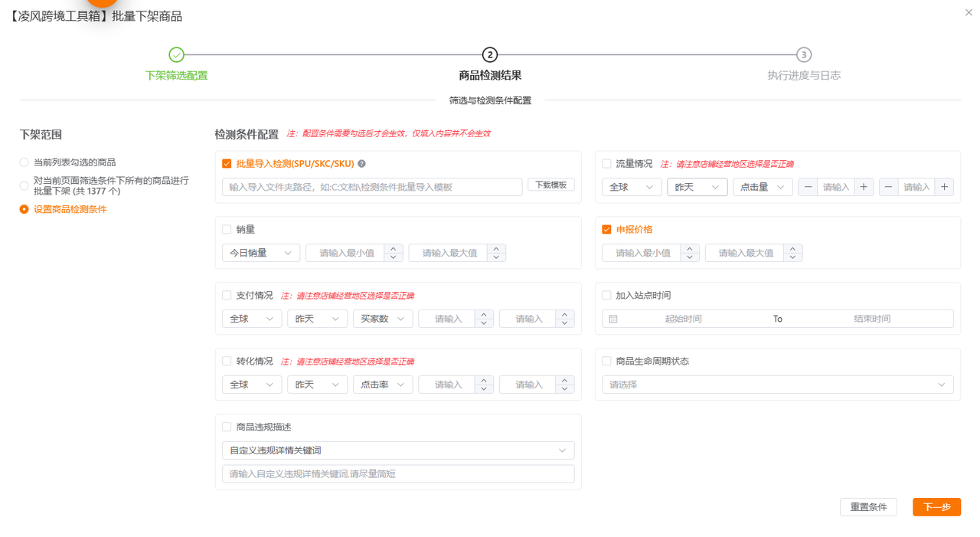Click 支付情况 second value stepper arrows

565,319
